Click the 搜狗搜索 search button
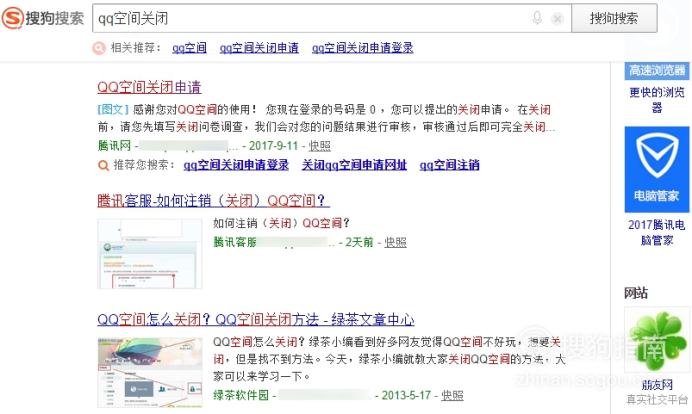 coord(614,18)
